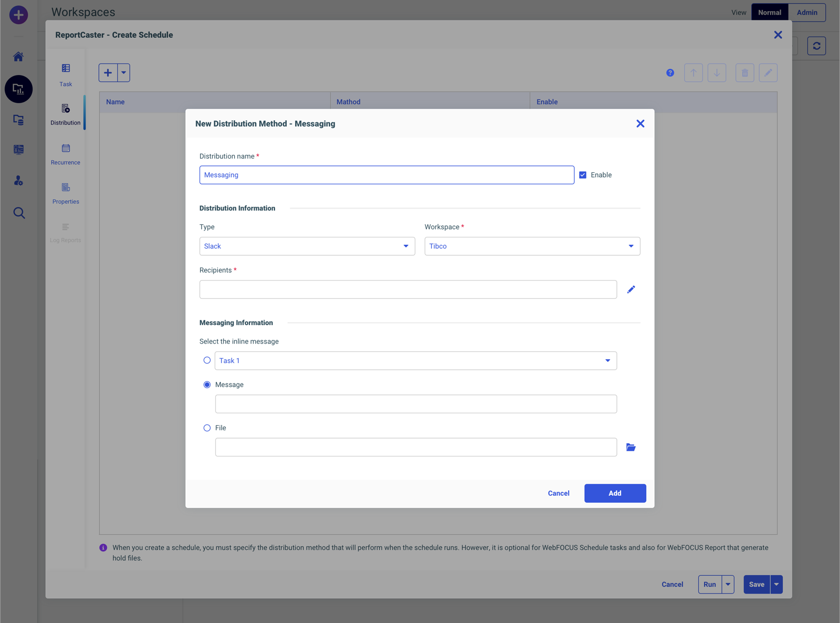The image size is (840, 623).
Task: Open the Type dropdown showing Slack
Action: [307, 246]
